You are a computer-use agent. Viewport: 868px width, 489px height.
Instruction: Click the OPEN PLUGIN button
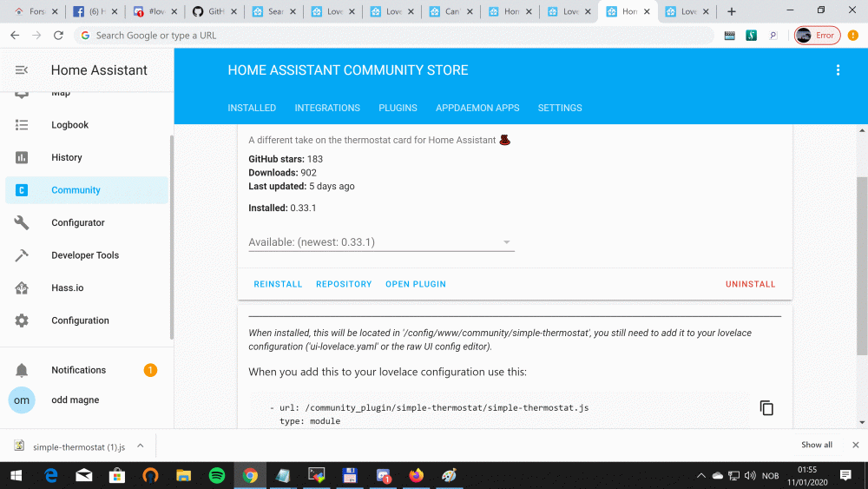point(416,284)
